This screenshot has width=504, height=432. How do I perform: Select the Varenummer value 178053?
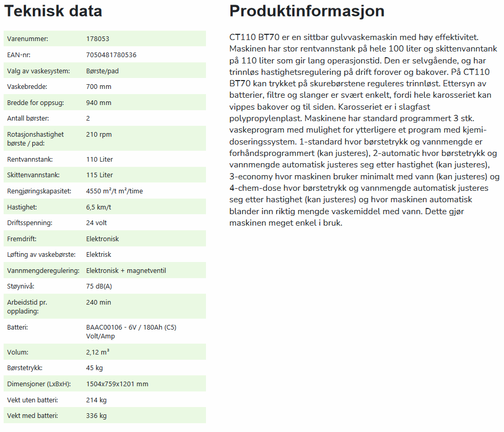click(x=98, y=39)
